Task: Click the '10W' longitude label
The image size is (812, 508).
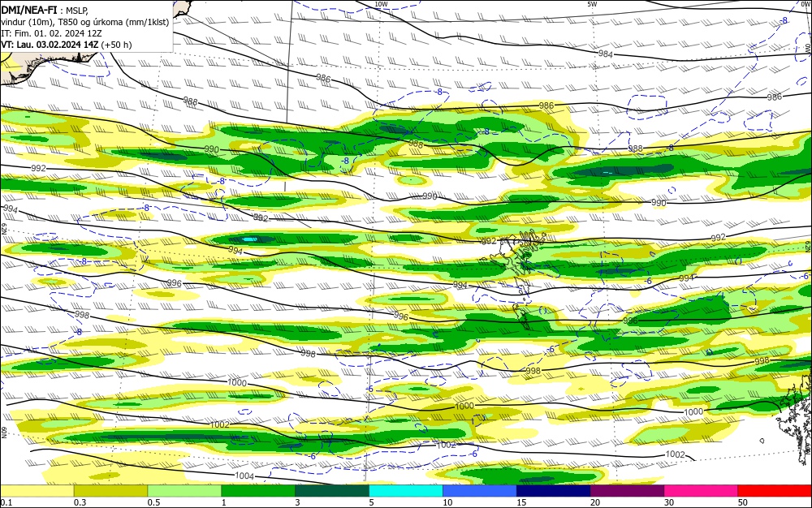Action: (x=381, y=4)
